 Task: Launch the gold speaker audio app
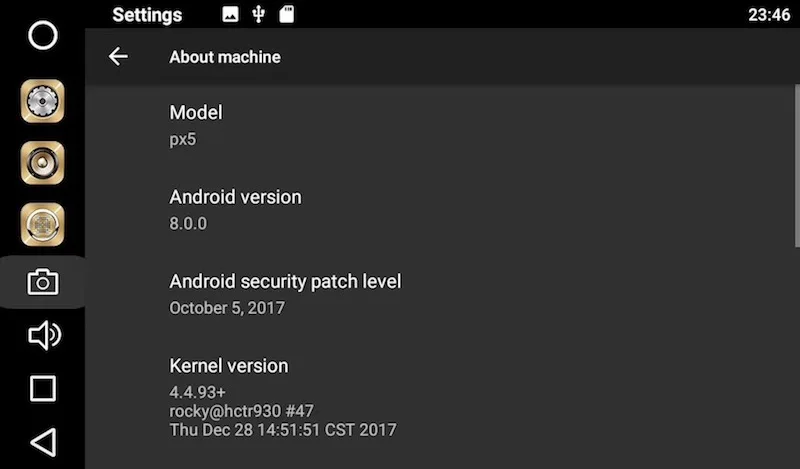[42, 163]
